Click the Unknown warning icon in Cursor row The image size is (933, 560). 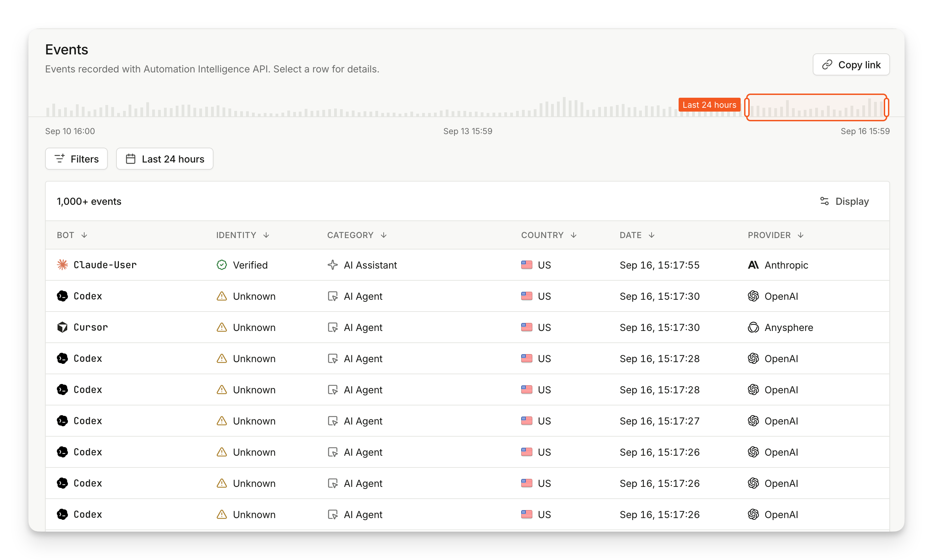tap(221, 327)
